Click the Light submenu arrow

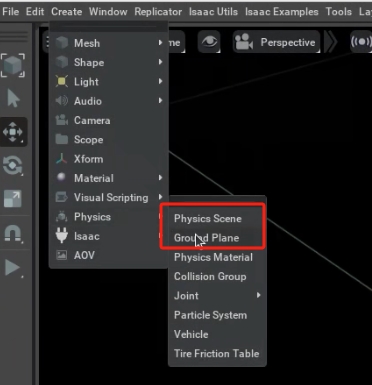click(x=160, y=81)
